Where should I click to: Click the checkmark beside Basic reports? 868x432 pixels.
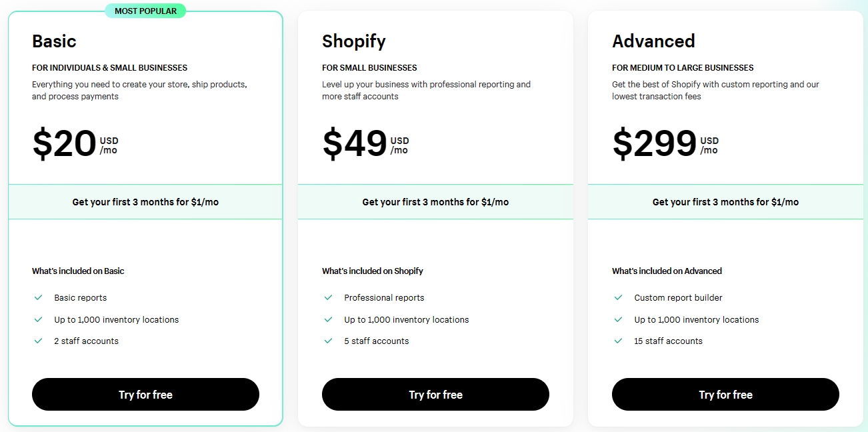point(38,297)
